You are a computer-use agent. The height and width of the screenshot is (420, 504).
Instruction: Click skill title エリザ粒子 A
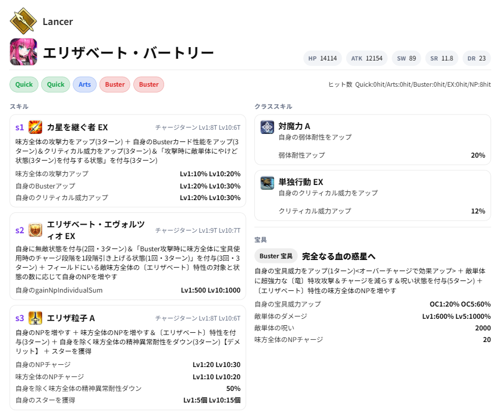71,318
